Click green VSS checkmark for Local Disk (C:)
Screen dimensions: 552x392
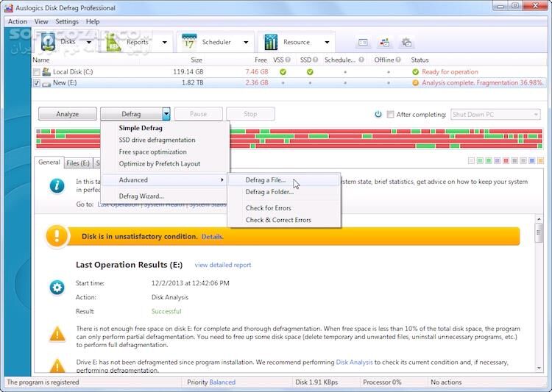pos(283,72)
